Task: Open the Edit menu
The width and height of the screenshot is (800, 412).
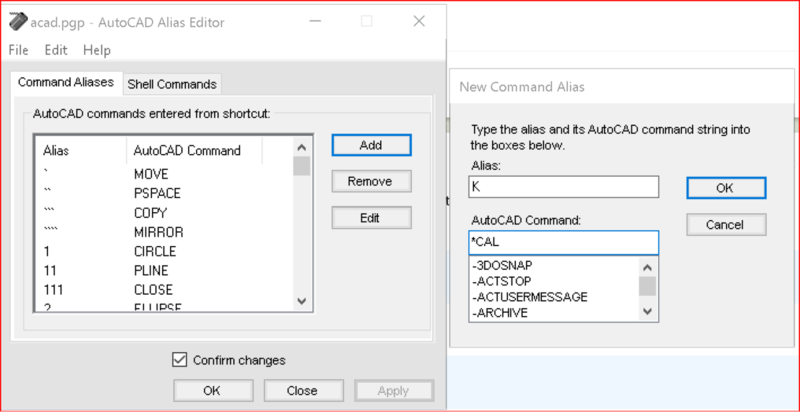Action: point(56,50)
